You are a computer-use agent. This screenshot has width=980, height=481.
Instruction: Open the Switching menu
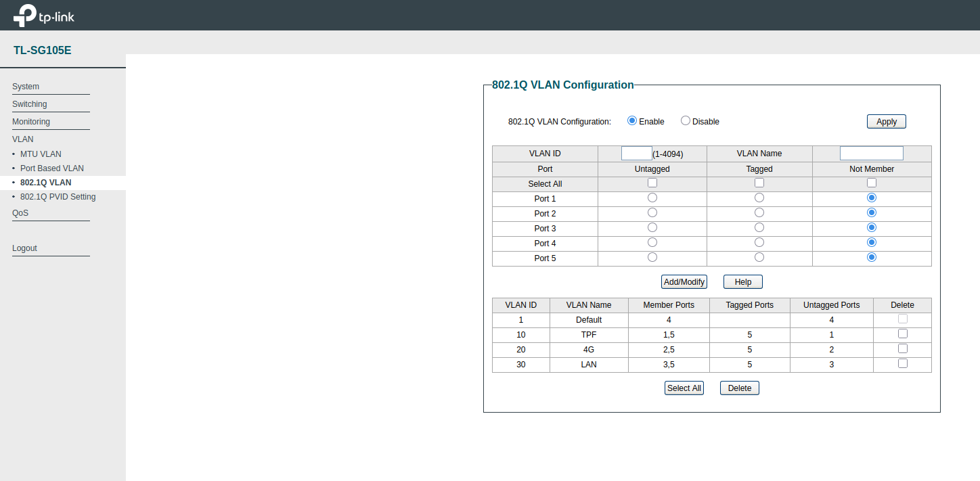tap(30, 104)
